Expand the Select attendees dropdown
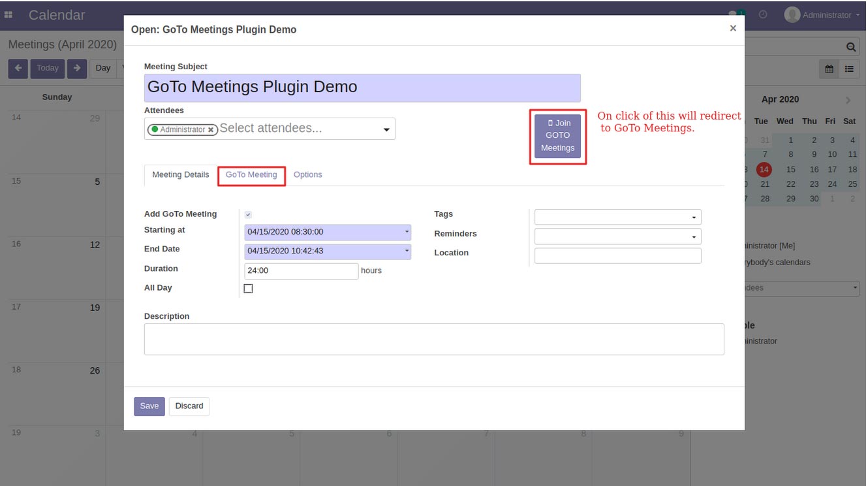 click(387, 129)
